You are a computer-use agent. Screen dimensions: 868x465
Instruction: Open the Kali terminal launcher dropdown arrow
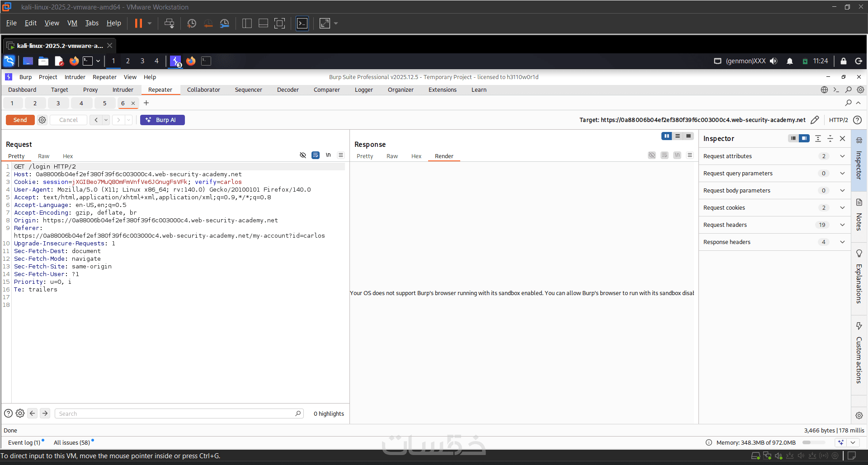point(98,61)
